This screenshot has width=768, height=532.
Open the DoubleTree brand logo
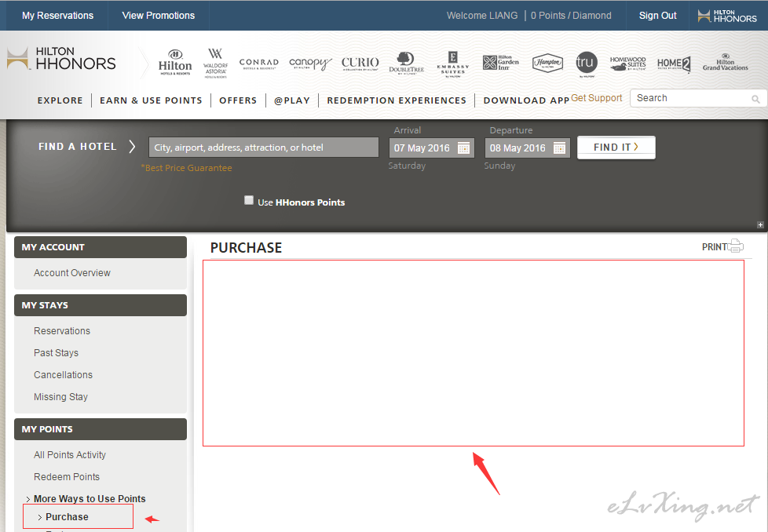coord(406,63)
